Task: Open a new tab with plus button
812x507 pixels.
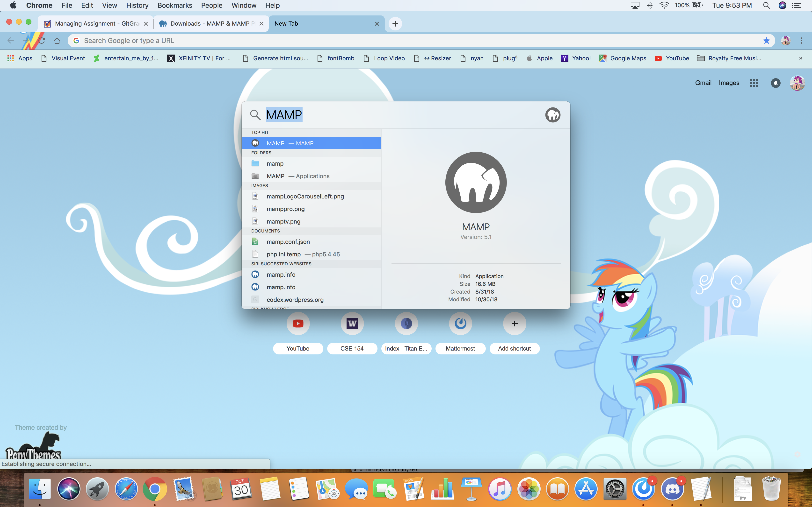Action: [x=395, y=23]
